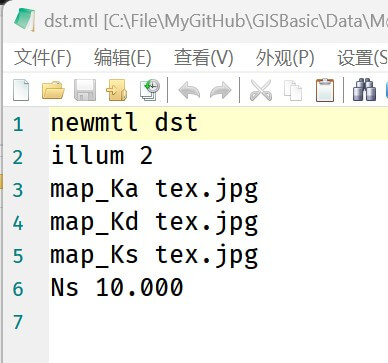Click 'tex.jpg' on the map_Ks line

click(x=207, y=256)
